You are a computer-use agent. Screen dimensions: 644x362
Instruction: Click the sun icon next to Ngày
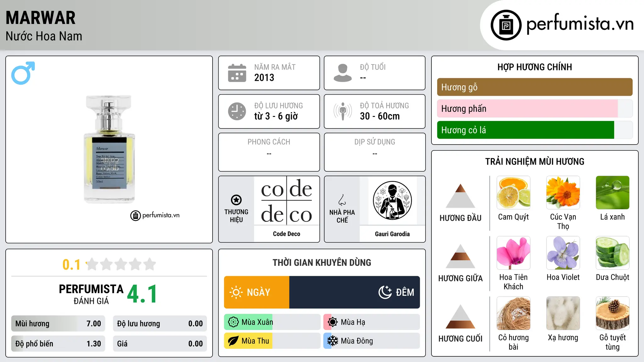tap(236, 292)
